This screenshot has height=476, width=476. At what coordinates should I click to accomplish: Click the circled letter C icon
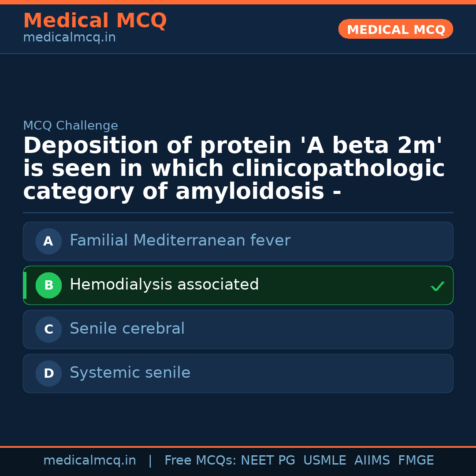click(48, 329)
